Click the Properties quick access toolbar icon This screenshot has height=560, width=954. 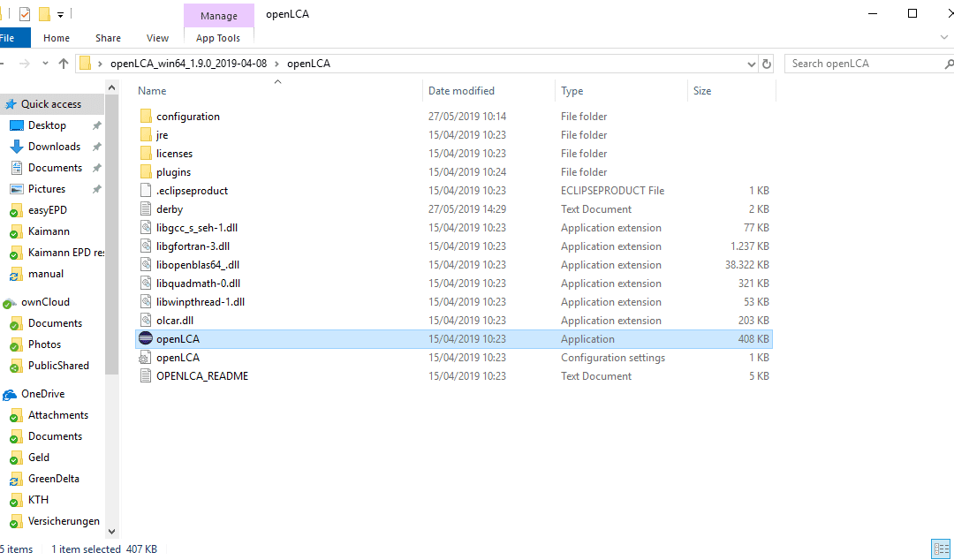(25, 14)
